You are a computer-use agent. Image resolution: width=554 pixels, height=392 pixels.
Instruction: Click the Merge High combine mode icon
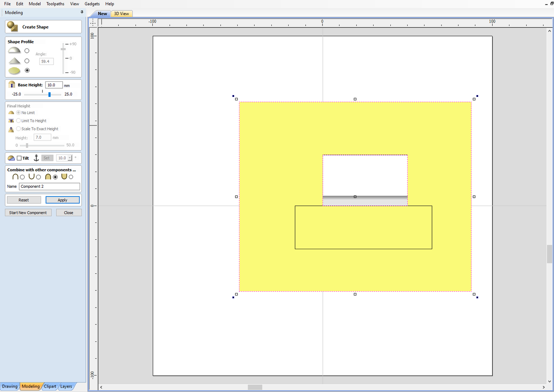[x=48, y=177]
